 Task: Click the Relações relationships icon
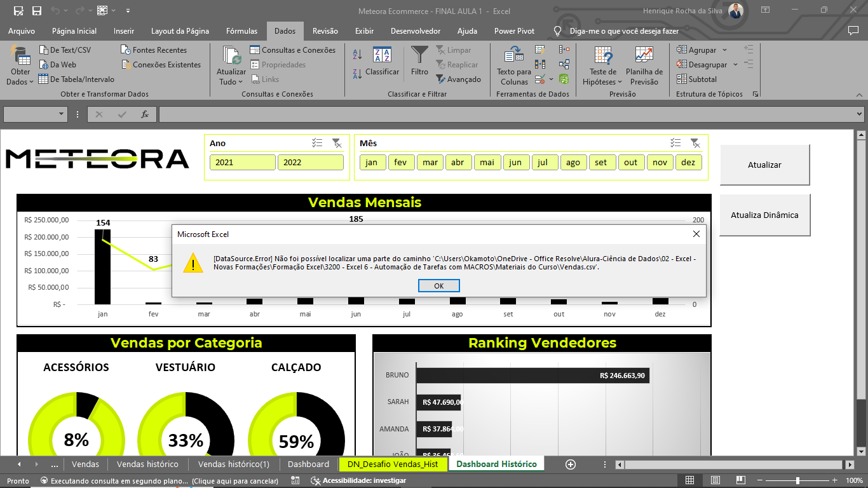[564, 64]
